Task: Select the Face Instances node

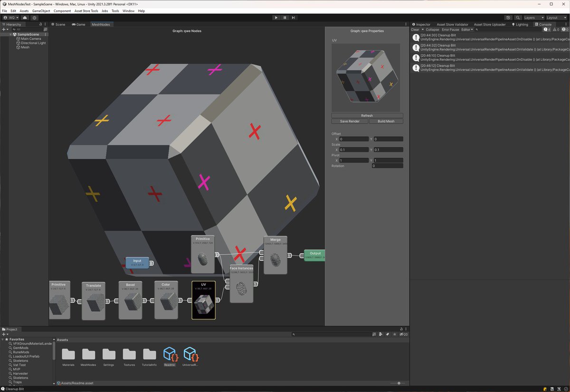Action: (241, 284)
